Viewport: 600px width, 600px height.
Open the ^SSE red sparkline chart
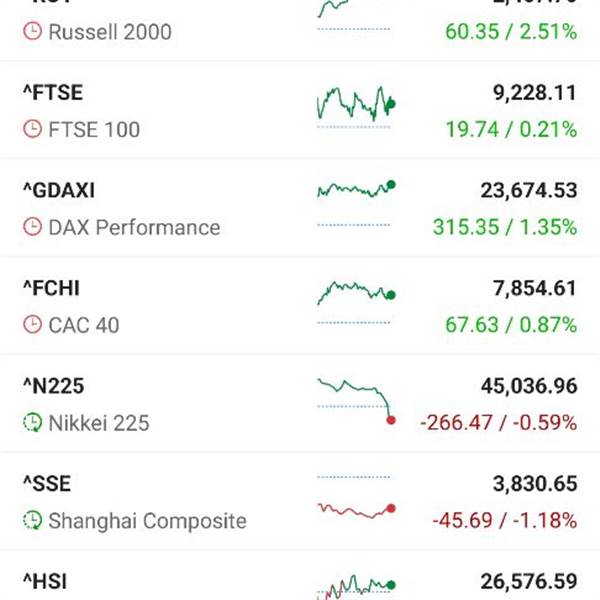pyautogui.click(x=356, y=497)
